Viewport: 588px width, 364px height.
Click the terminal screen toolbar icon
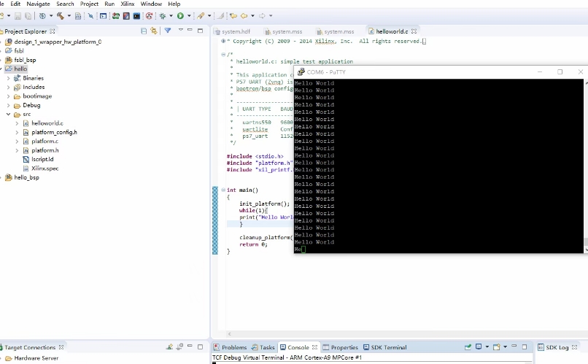(x=136, y=16)
